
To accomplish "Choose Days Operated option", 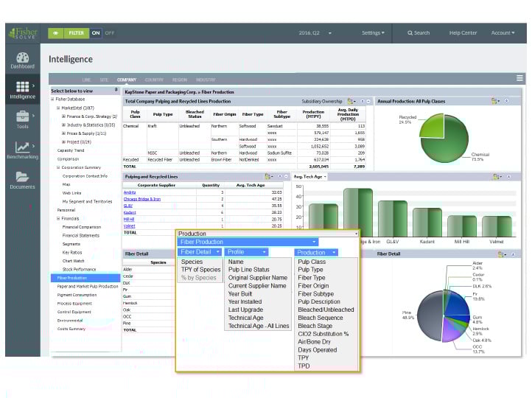I will click(x=318, y=350).
